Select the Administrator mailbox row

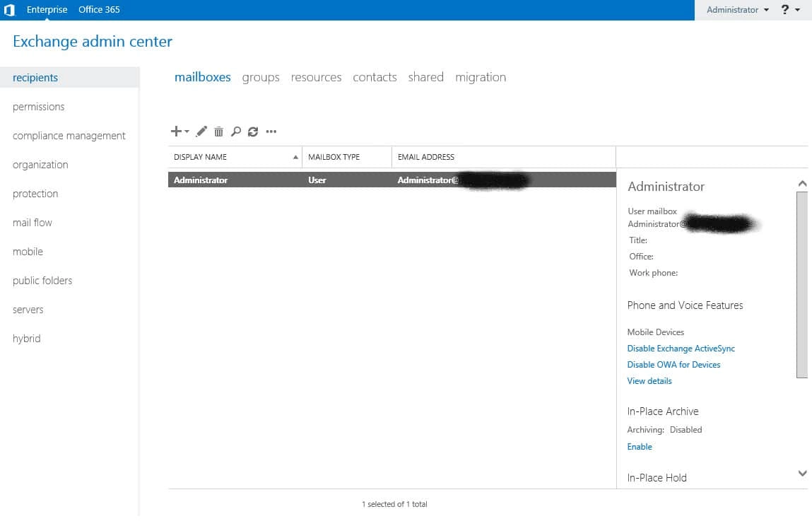coord(392,180)
